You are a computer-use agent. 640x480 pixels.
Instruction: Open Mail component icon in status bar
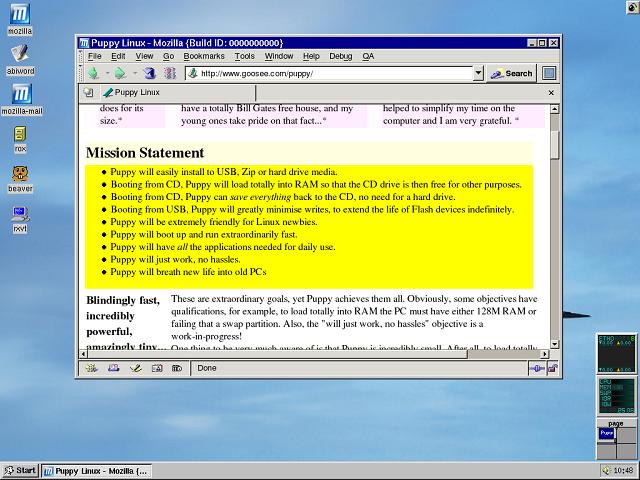(x=113, y=368)
